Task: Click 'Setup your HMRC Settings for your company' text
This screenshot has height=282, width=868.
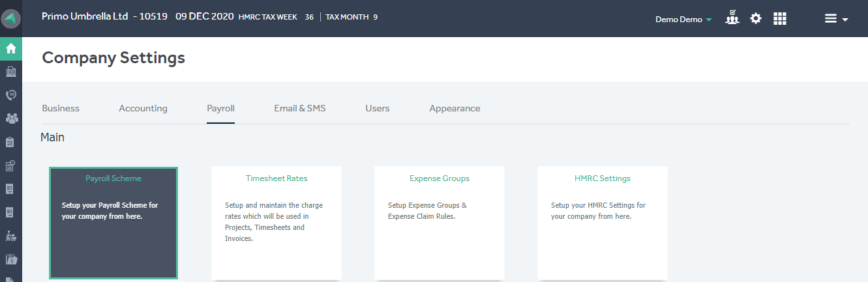Action: coord(599,210)
